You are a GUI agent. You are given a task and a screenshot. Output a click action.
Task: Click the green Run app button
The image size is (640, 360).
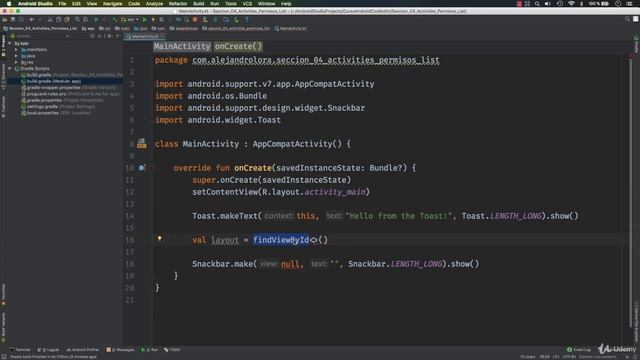tap(144, 19)
